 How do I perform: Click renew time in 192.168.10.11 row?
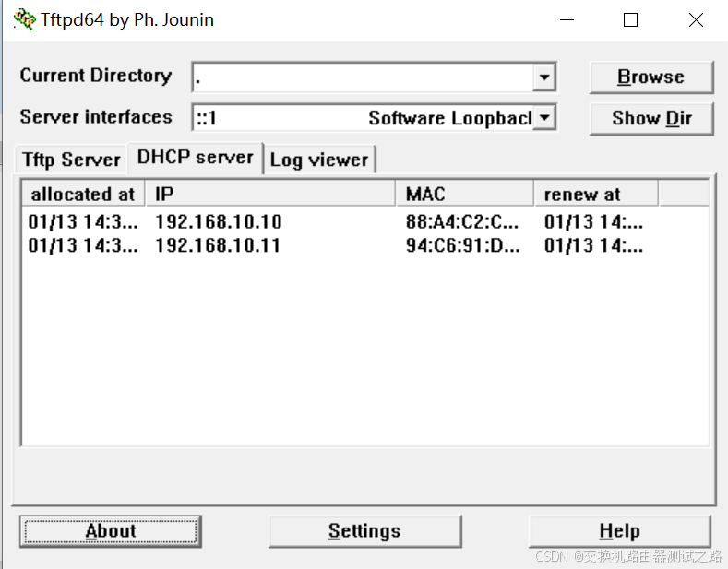pyautogui.click(x=594, y=245)
